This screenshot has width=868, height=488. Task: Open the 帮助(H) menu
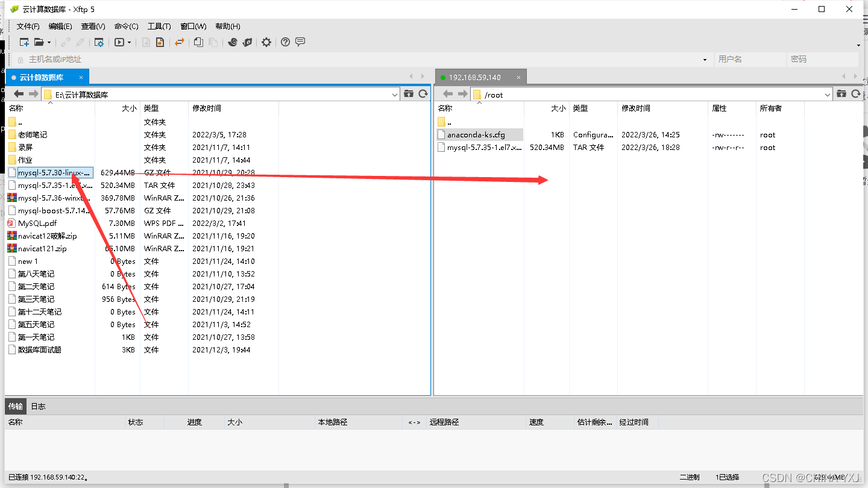227,27
